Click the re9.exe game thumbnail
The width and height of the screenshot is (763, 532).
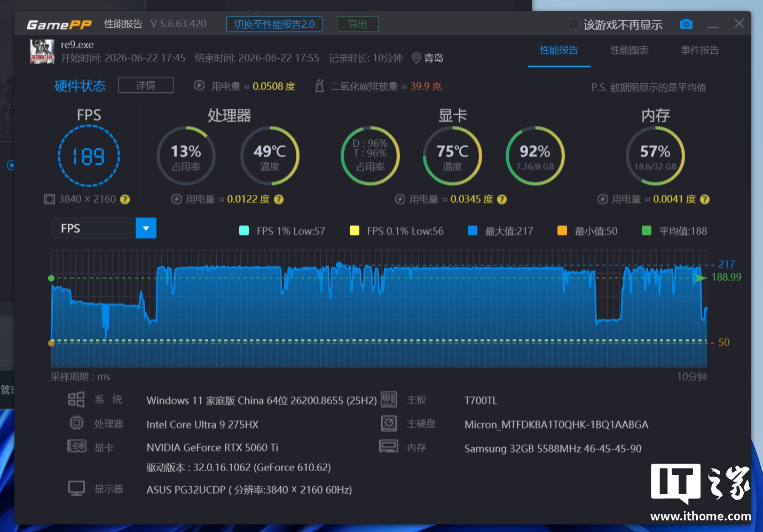click(42, 52)
